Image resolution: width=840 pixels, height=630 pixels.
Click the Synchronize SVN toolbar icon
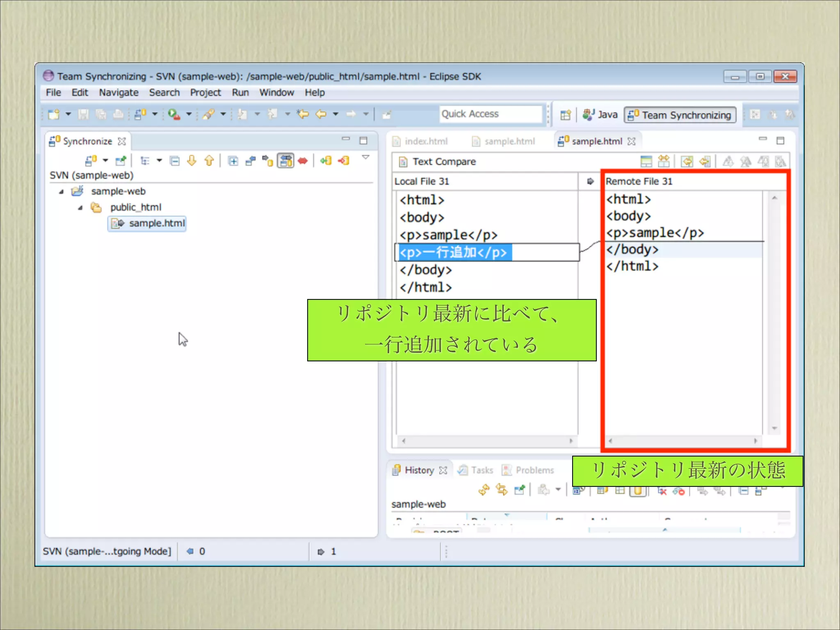pyautogui.click(x=91, y=161)
